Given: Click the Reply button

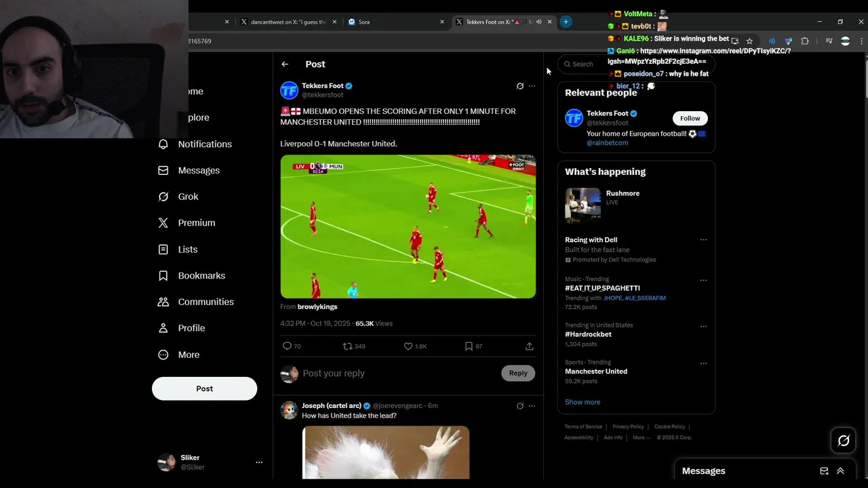Looking at the screenshot, I should (518, 373).
